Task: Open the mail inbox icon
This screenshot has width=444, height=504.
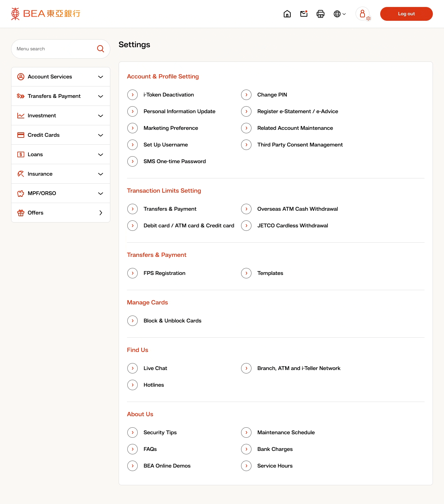Action: click(x=304, y=14)
